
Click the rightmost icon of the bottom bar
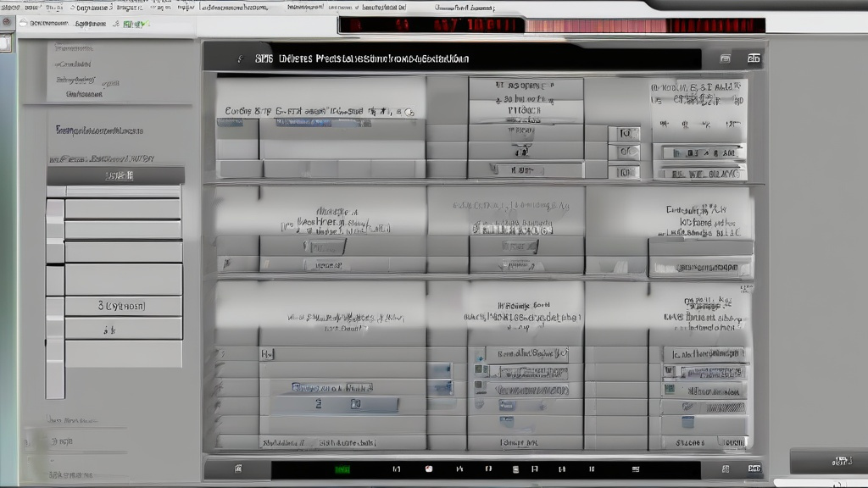point(754,468)
